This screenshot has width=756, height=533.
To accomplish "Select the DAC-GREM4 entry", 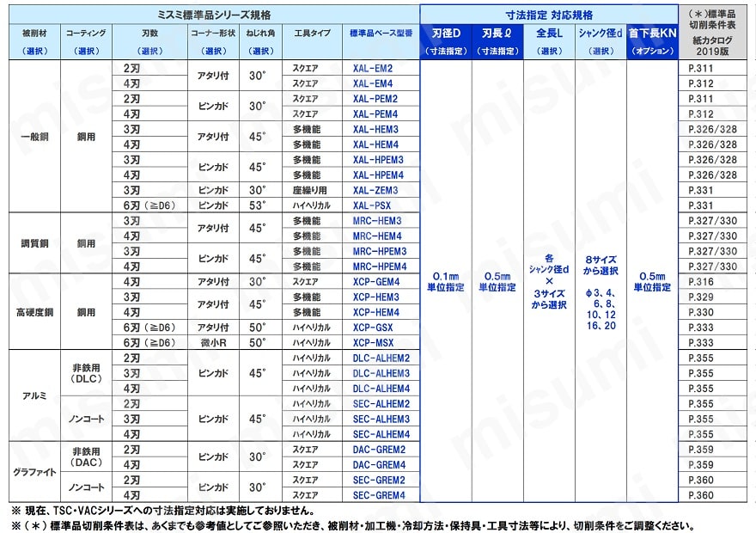I will [379, 465].
